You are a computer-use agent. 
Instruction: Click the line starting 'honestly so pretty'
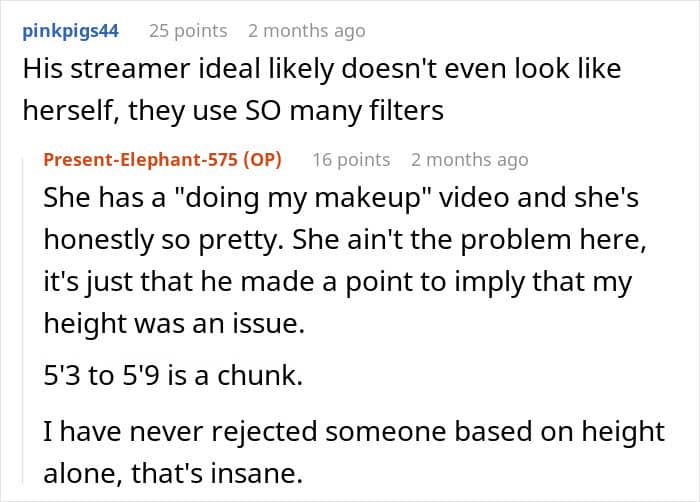click(345, 240)
